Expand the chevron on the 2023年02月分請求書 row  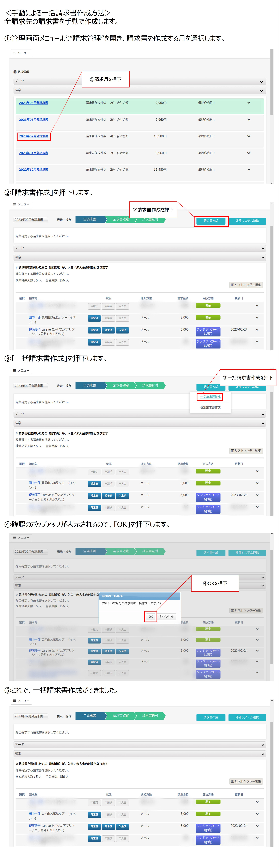pos(249,136)
